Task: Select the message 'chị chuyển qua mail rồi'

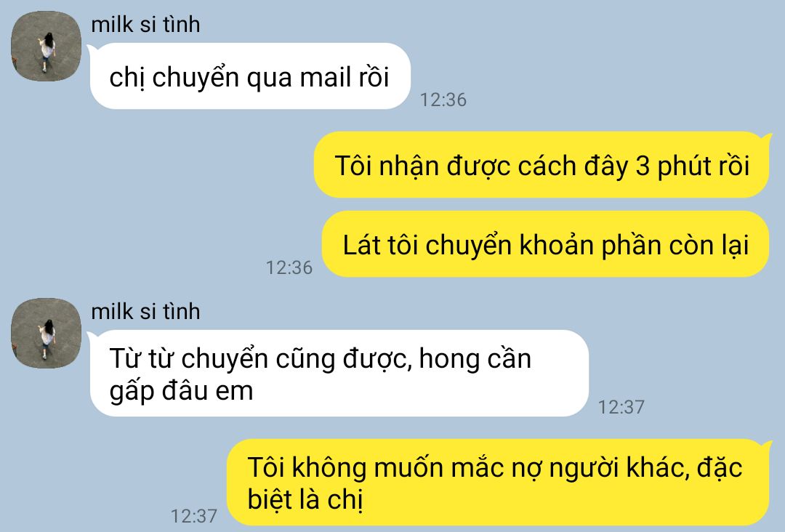Action: (x=250, y=76)
